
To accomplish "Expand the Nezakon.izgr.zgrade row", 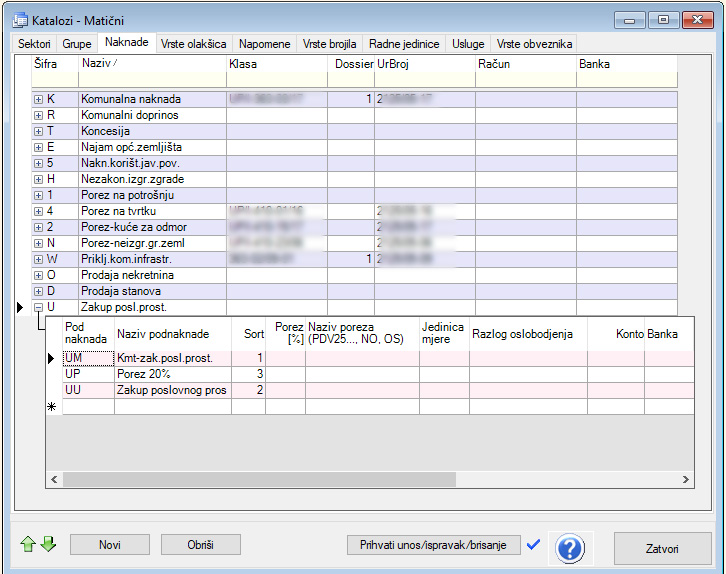I will pyautogui.click(x=38, y=180).
